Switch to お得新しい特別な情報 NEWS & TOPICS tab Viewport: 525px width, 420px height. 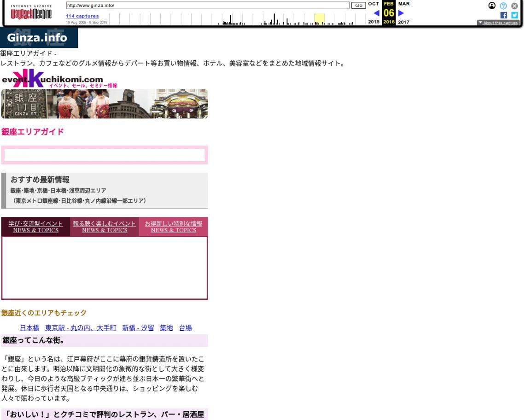click(x=174, y=227)
